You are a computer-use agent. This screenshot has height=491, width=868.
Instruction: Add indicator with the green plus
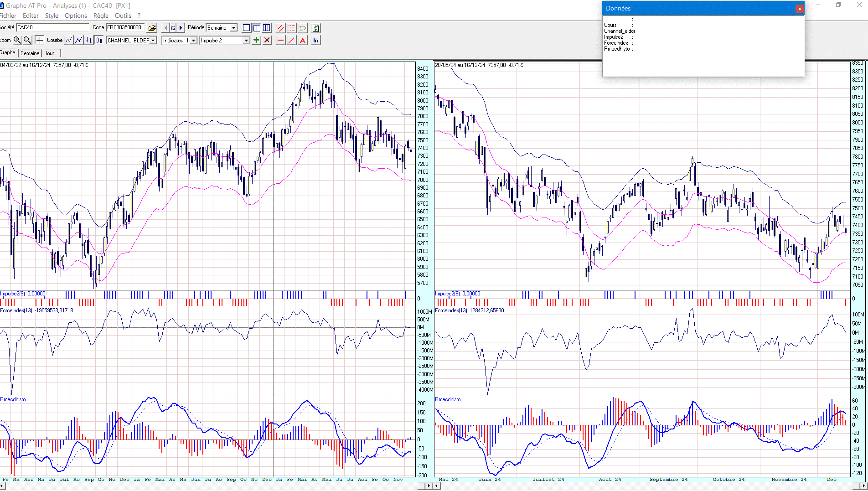point(257,40)
